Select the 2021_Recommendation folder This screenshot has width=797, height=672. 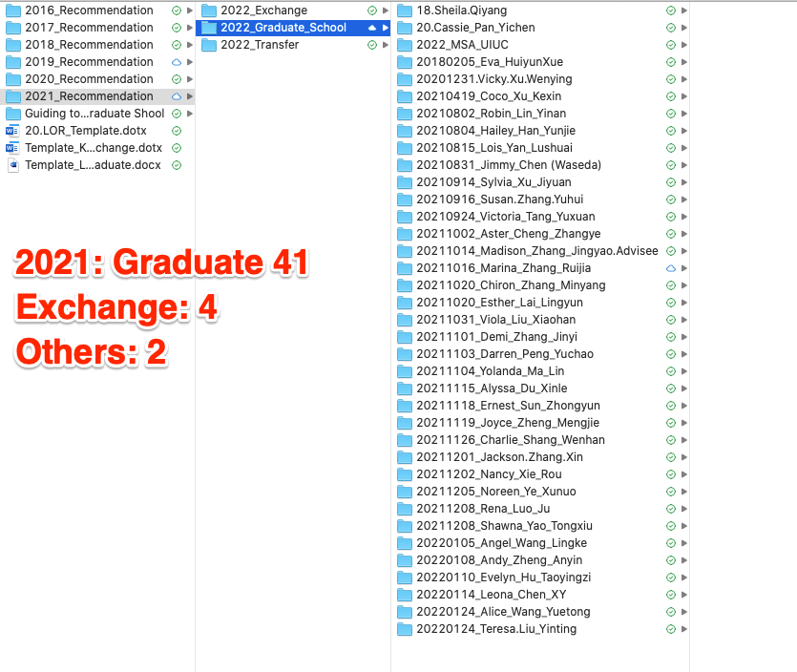tap(99, 96)
